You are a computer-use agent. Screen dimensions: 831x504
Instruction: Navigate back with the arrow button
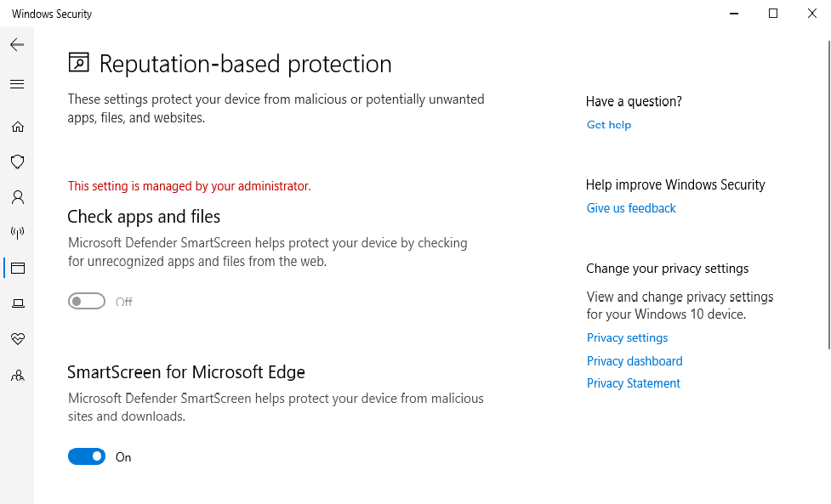pyautogui.click(x=17, y=44)
